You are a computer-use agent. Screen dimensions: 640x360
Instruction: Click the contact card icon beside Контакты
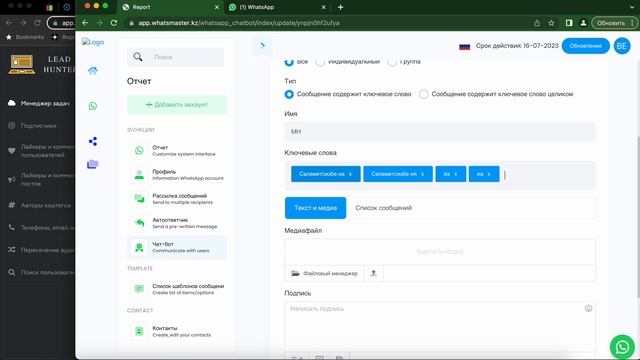click(139, 331)
